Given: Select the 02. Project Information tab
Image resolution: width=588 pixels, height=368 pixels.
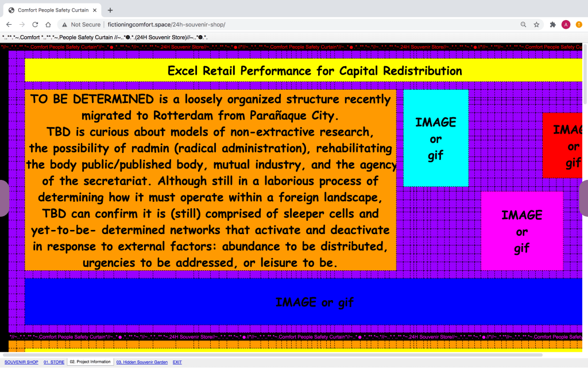Looking at the screenshot, I should click(x=90, y=362).
